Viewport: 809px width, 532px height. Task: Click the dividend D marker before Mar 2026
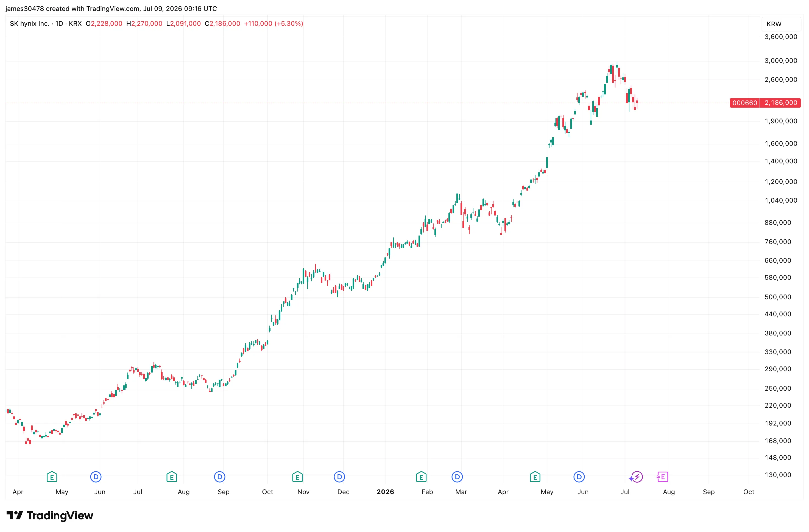coord(457,477)
